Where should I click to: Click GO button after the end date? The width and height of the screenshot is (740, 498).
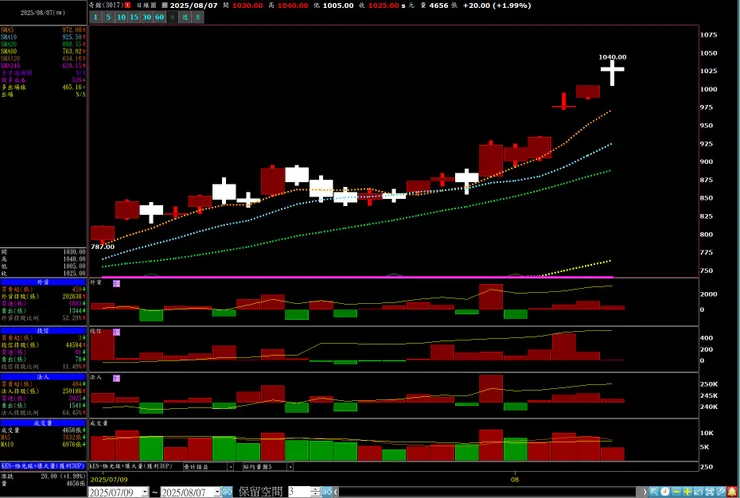click(227, 492)
